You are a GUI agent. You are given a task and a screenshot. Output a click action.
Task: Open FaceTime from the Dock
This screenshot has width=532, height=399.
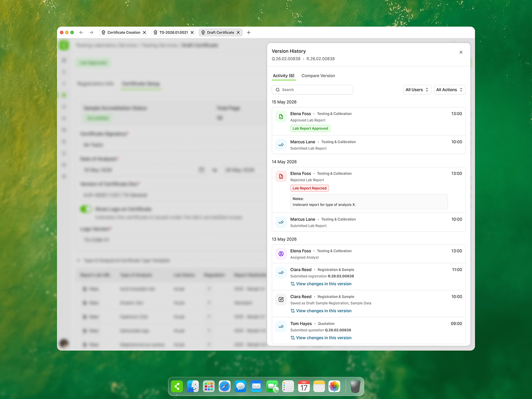point(272,386)
